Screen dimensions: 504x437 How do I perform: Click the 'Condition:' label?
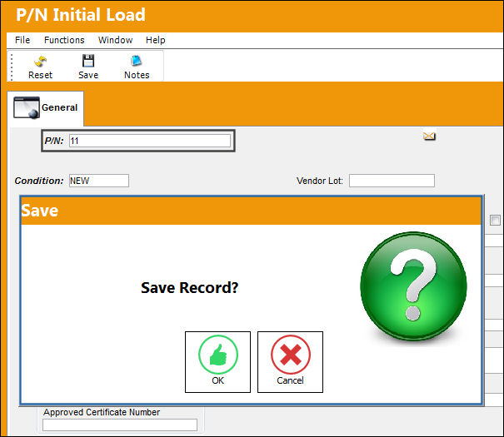39,181
